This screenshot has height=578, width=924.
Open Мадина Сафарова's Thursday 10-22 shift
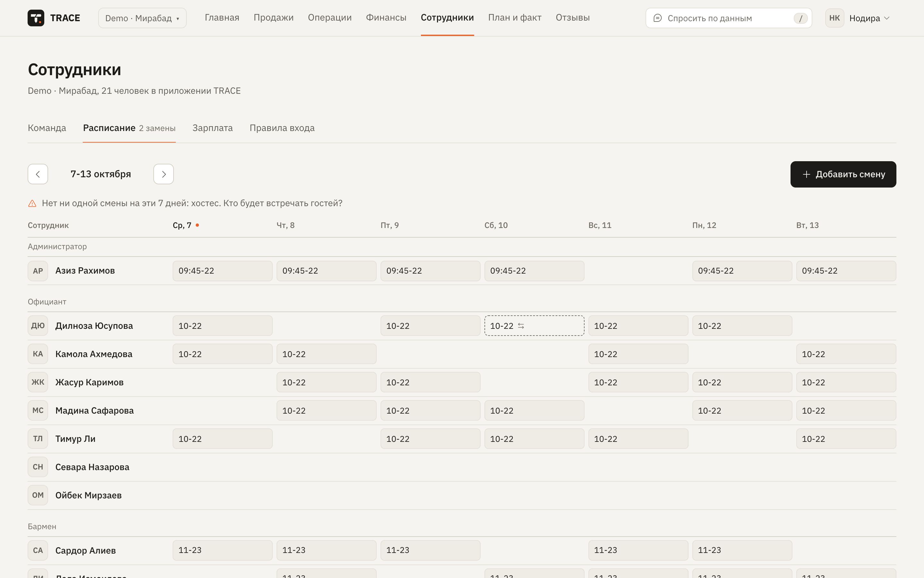click(327, 411)
